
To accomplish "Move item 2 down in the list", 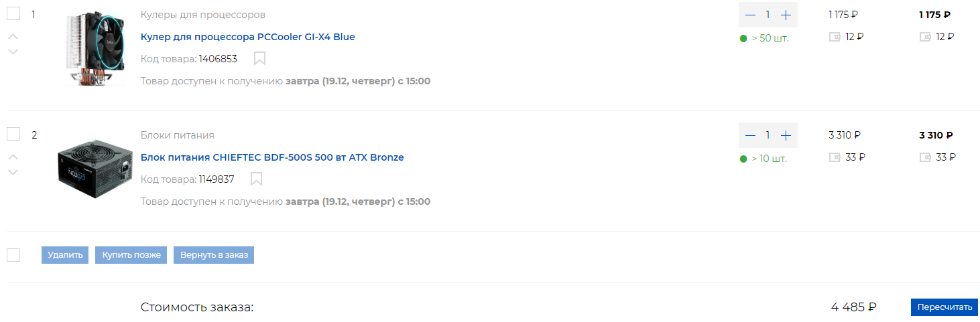I will [x=13, y=172].
